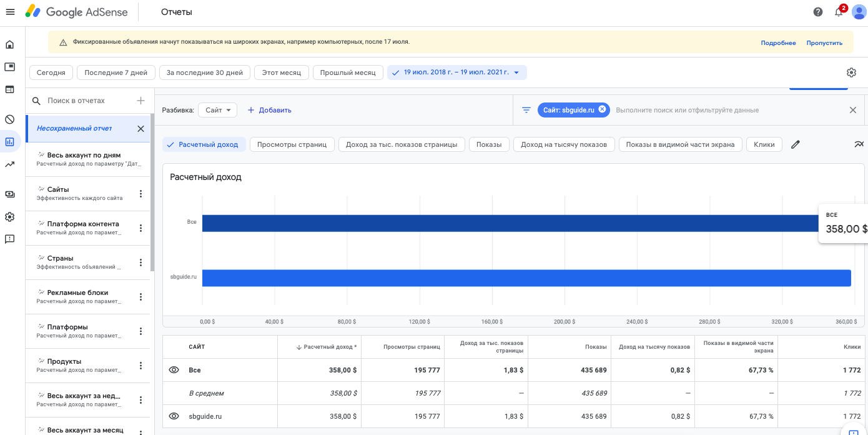Select the Прошлый месяц date tab
Image resolution: width=868 pixels, height=435 pixels.
click(347, 72)
